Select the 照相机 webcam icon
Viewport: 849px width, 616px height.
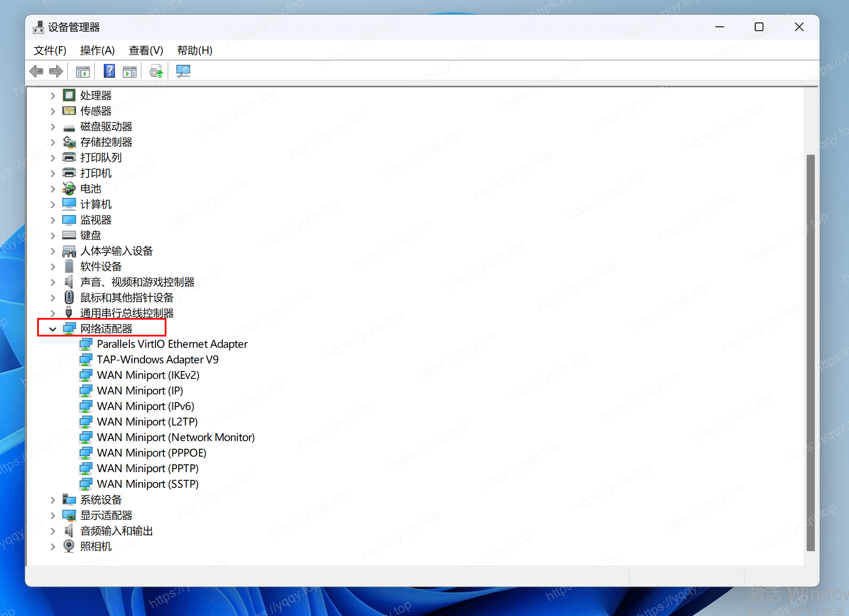(x=69, y=546)
